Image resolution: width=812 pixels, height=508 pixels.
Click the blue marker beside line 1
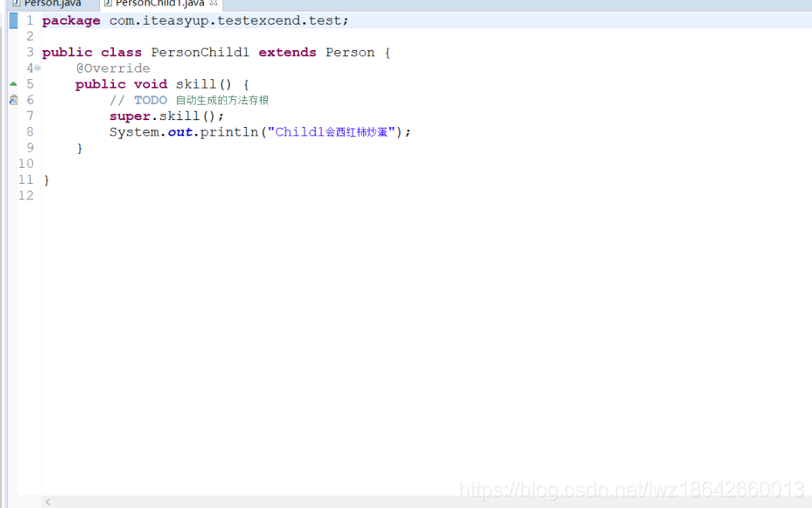tap(13, 21)
